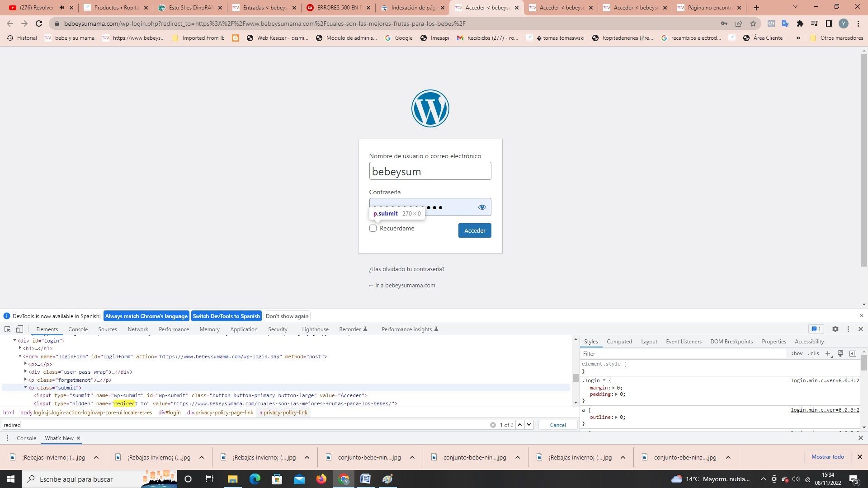Check the Recuérdame checkbox
This screenshot has height=488, width=868.
click(x=373, y=228)
